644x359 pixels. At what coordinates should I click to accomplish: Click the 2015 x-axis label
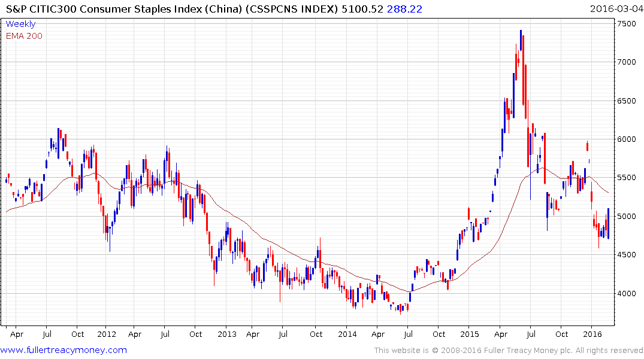(x=470, y=334)
